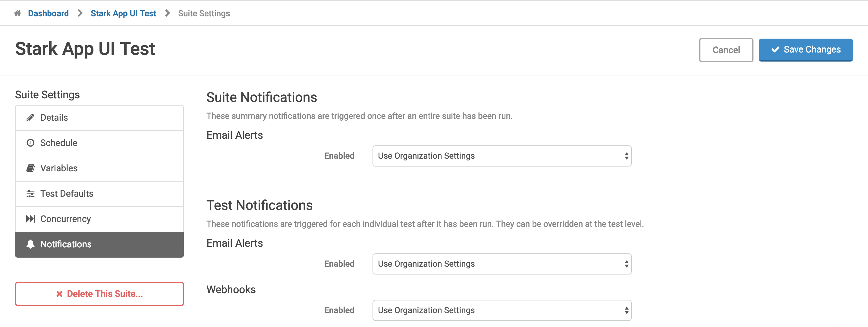The height and width of the screenshot is (327, 868).
Task: Click the bell icon beside Notifications
Action: pyautogui.click(x=30, y=244)
